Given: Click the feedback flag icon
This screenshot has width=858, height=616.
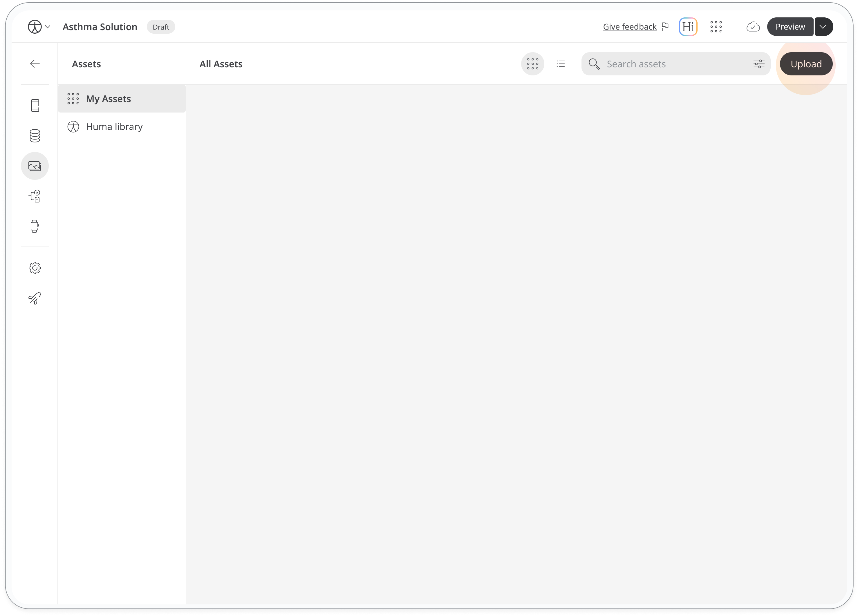Looking at the screenshot, I should [x=665, y=26].
